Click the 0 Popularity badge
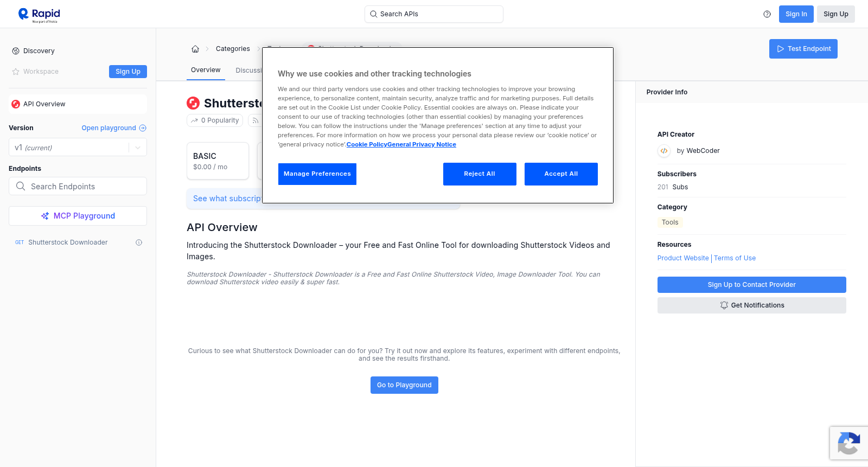The width and height of the screenshot is (868, 467). (x=215, y=120)
